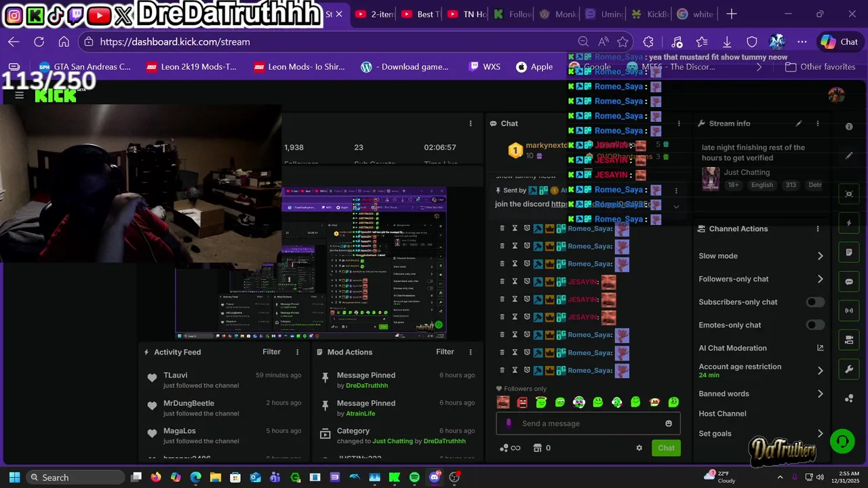The width and height of the screenshot is (868, 488).
Task: Click the lightning bolt sidebar icon
Action: tap(849, 223)
